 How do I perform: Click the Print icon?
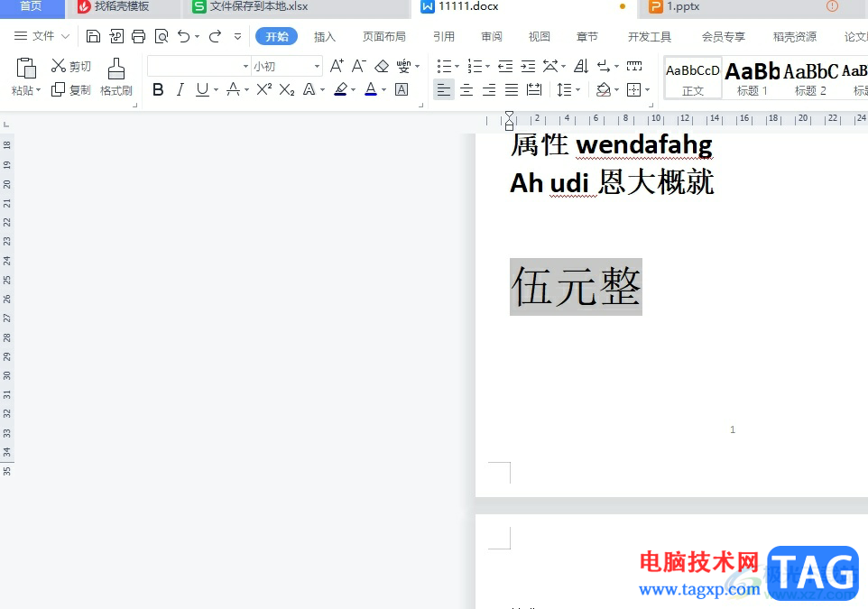138,36
